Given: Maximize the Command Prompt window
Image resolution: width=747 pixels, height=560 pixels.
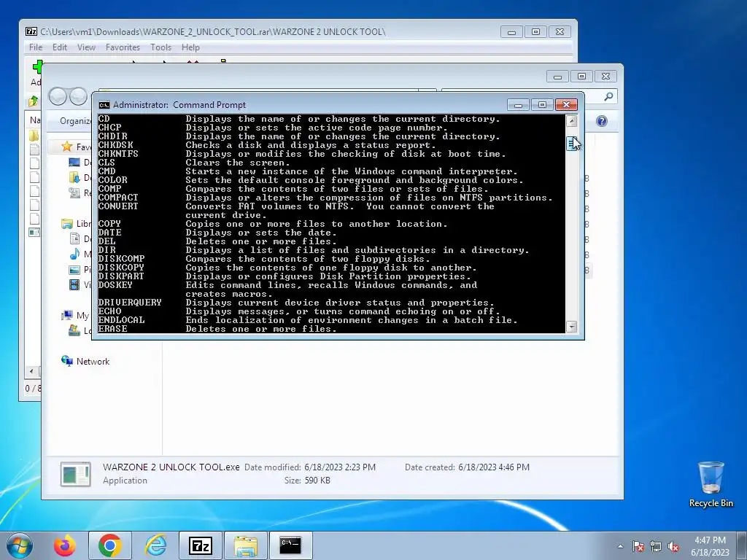Looking at the screenshot, I should click(x=542, y=105).
